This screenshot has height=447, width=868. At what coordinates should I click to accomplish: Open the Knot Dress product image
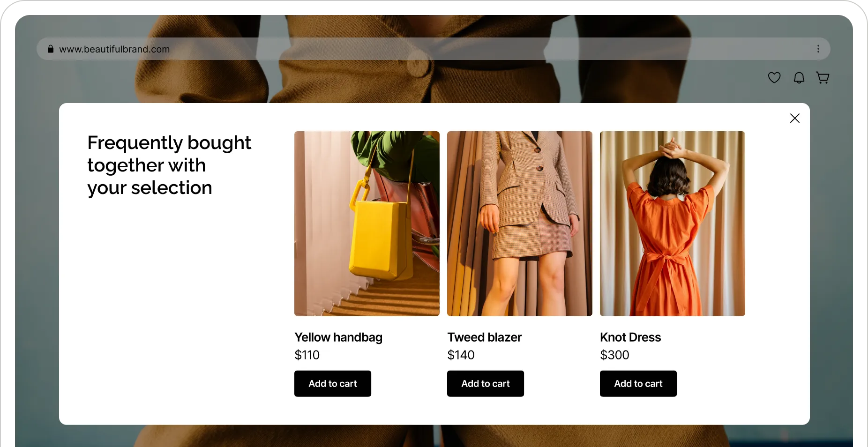(x=673, y=223)
